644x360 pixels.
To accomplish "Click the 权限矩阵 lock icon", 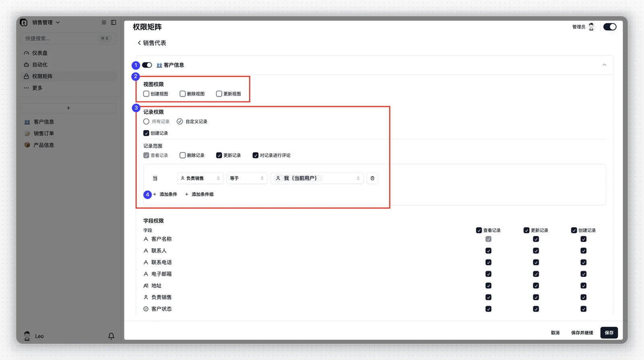I will coord(27,77).
